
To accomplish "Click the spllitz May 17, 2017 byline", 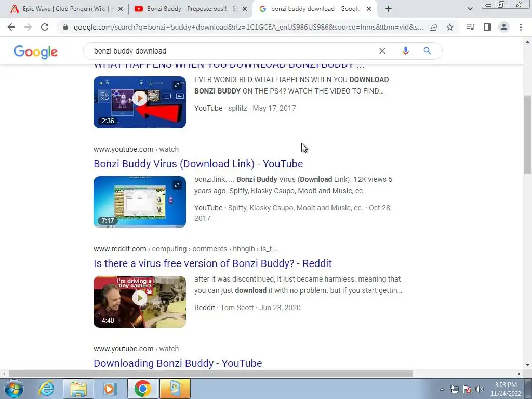I will [245, 108].
